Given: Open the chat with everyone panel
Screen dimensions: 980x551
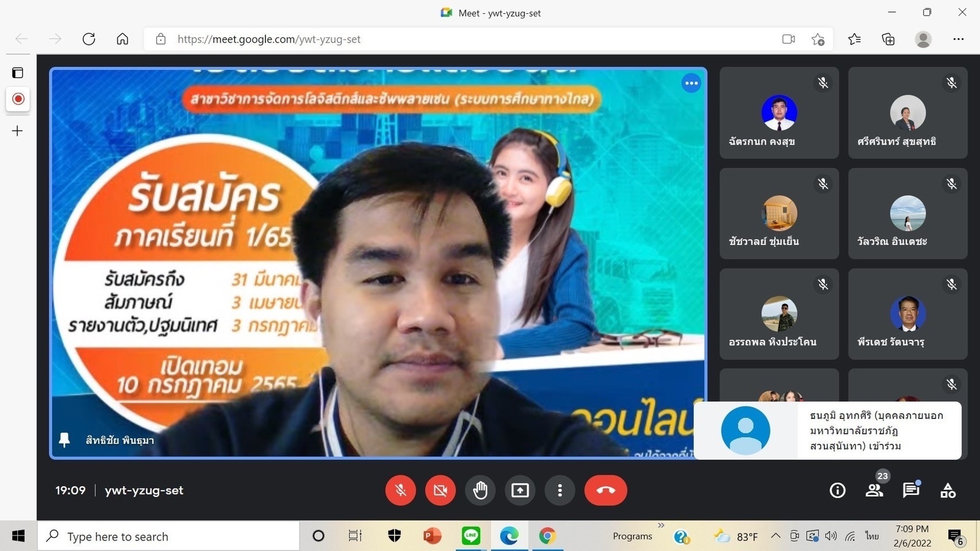Looking at the screenshot, I should coord(910,490).
